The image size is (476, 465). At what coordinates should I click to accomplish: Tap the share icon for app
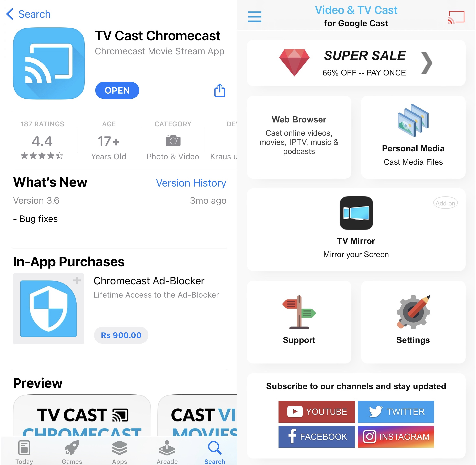(x=219, y=91)
